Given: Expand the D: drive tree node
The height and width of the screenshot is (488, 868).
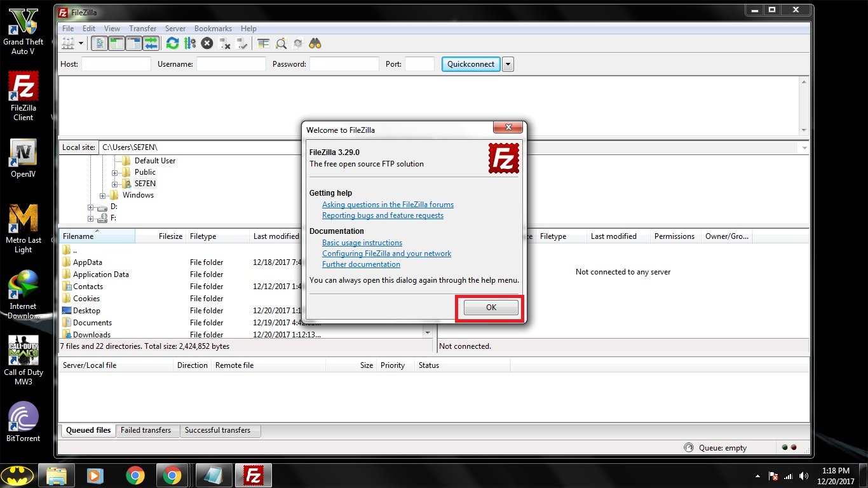Looking at the screenshot, I should pos(91,207).
